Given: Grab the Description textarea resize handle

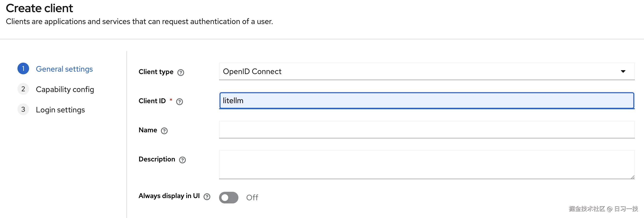Looking at the screenshot, I should (x=633, y=177).
